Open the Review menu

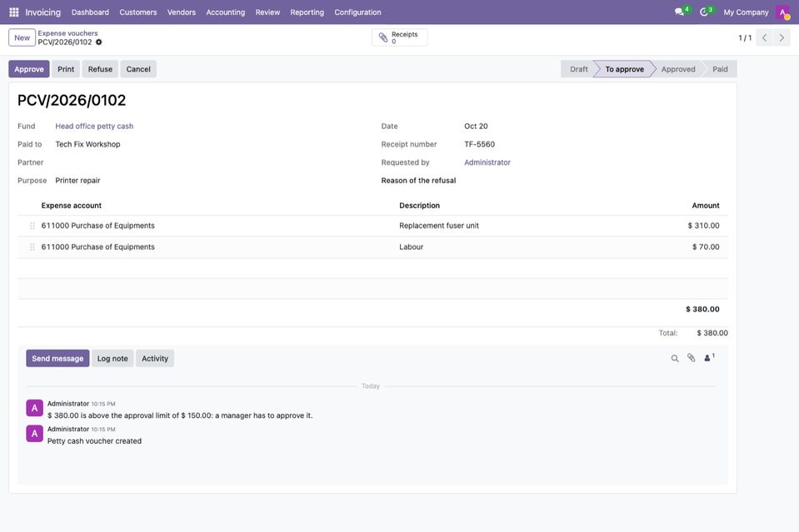(267, 12)
